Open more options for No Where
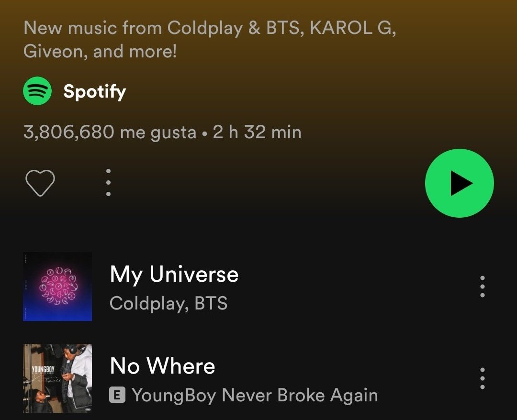Image resolution: width=517 pixels, height=420 pixels. click(483, 378)
